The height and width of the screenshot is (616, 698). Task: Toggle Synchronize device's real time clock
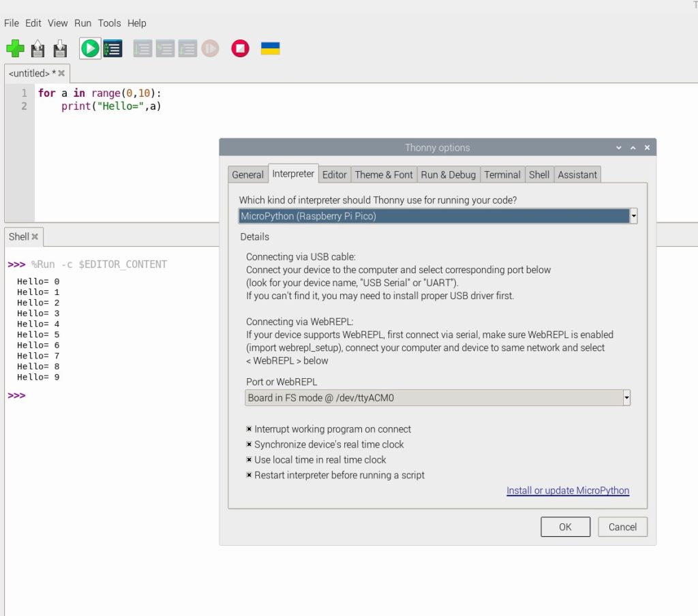point(249,444)
